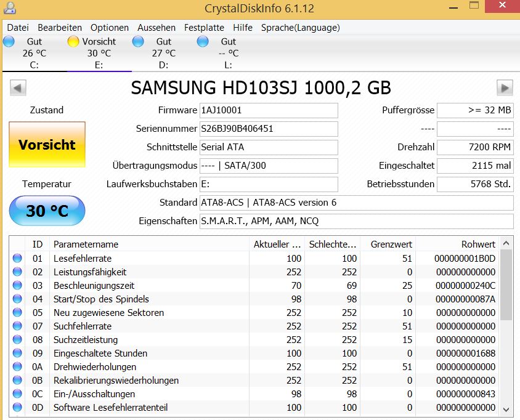Viewport: 520px width, 420px height.
Task: Click scroll down arrow of SMART table
Action: point(506,410)
